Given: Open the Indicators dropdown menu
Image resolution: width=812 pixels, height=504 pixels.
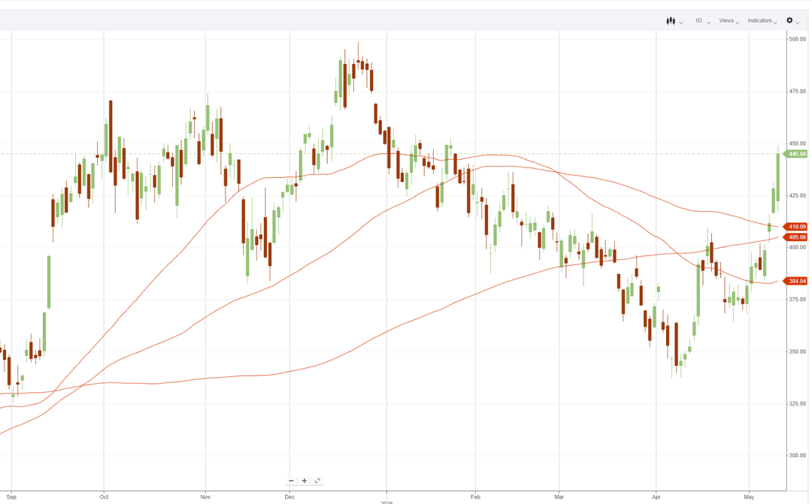Looking at the screenshot, I should click(762, 21).
